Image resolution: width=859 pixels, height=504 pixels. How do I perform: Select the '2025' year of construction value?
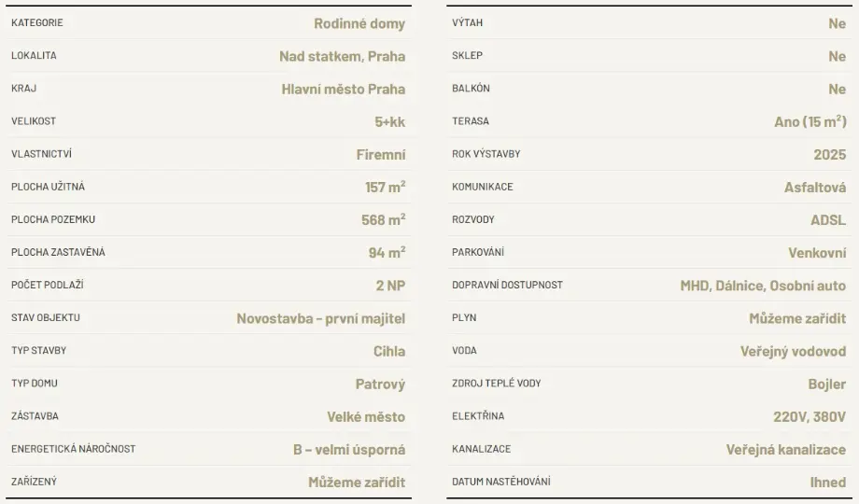(x=829, y=155)
